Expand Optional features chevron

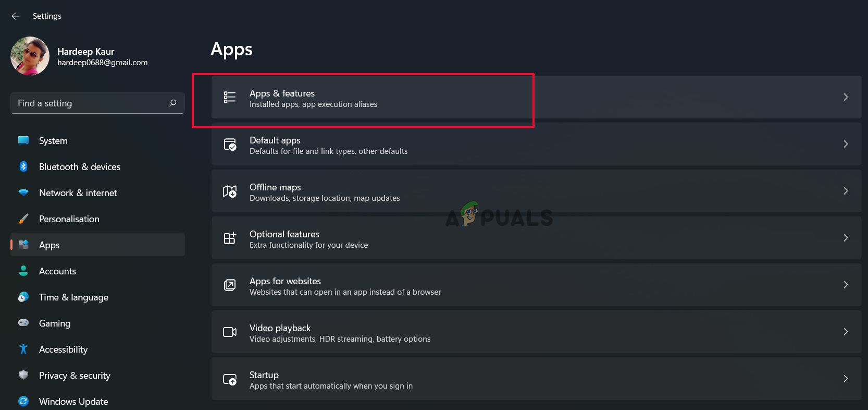(845, 238)
